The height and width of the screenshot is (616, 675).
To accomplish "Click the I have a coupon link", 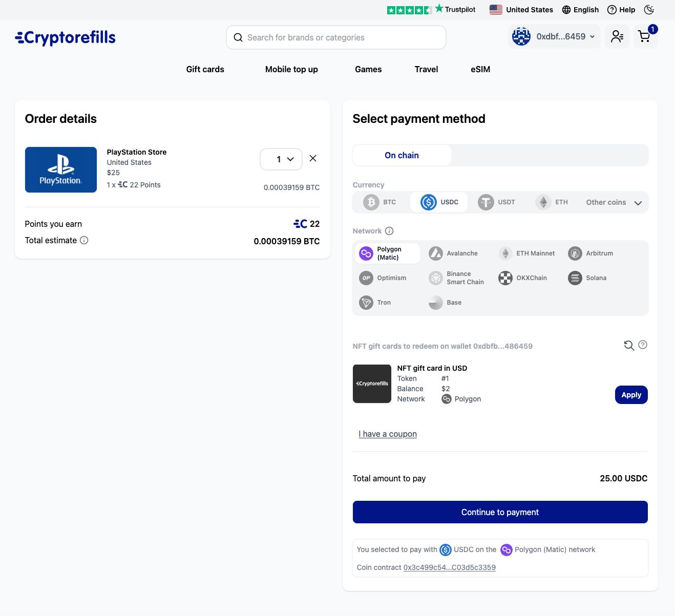I will [x=388, y=434].
